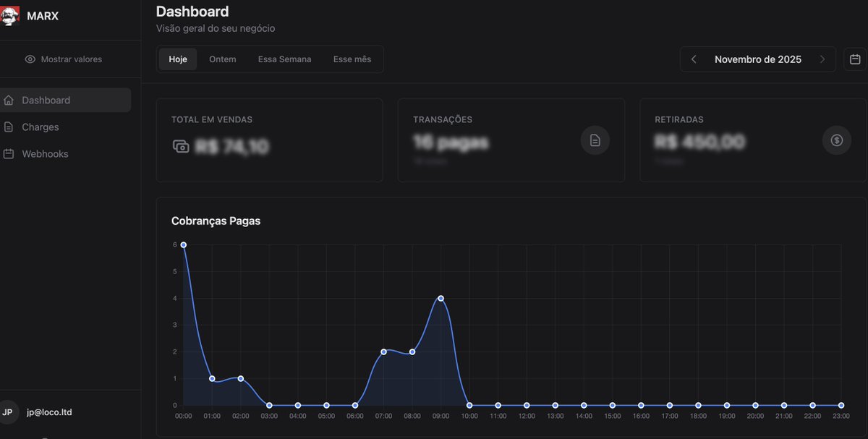The height and width of the screenshot is (439, 868).
Task: Click the 15:00 chart data point
Action: (x=613, y=405)
